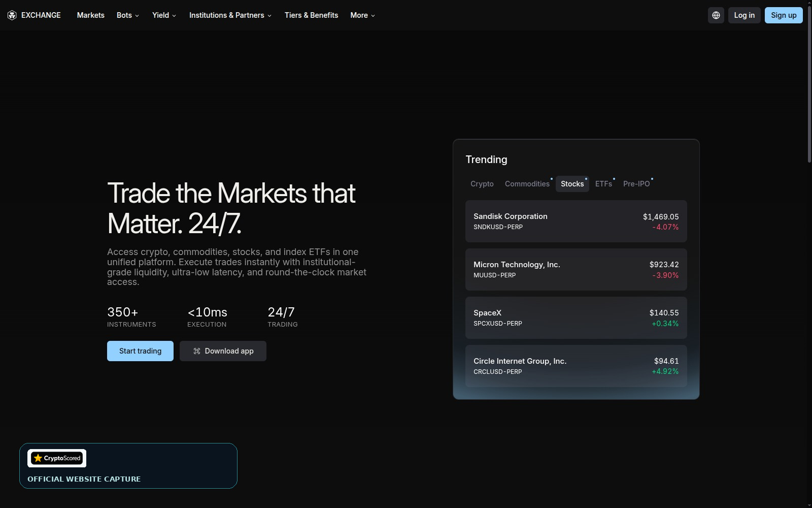Open the SpaceX SPCXUSD-PERP row
Viewport: 812px width, 508px height.
576,318
